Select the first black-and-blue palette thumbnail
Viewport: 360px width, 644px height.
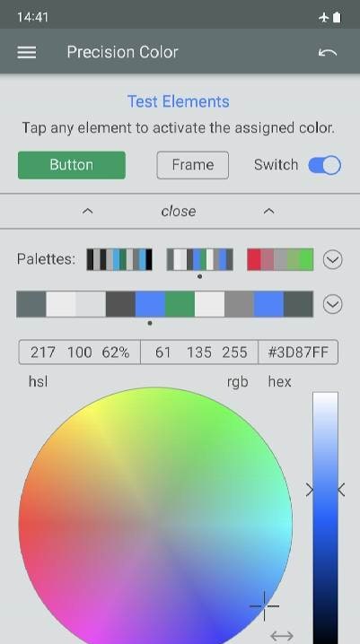[119, 259]
